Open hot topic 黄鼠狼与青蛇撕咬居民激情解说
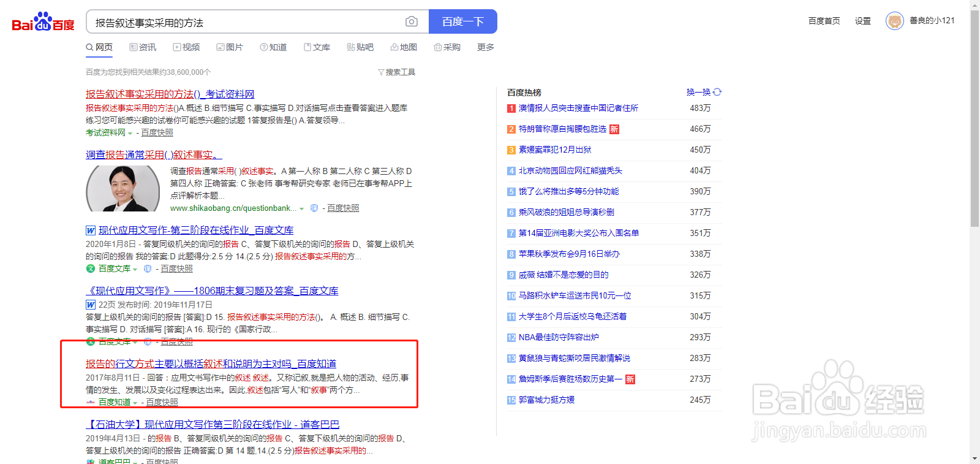This screenshot has height=464, width=980. tap(574, 358)
